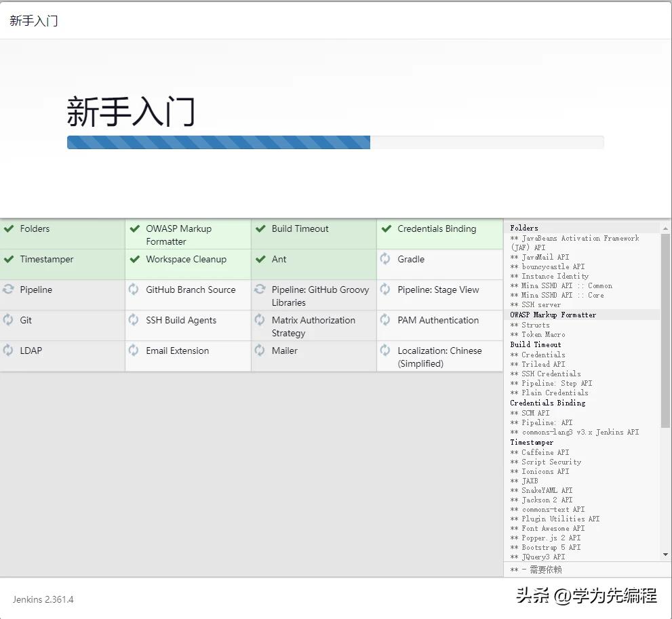Screen dimensions: 672x619
Task: Click the checkmark next to Credentials Binding
Action: click(x=386, y=228)
